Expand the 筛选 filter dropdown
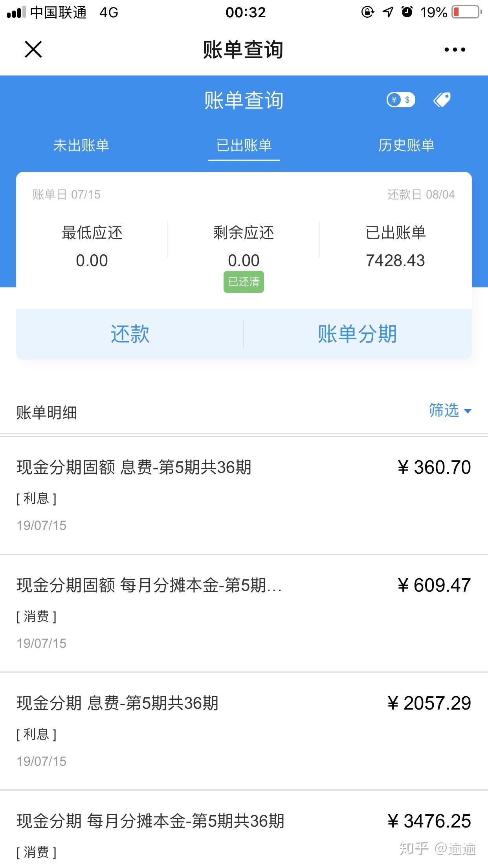Image resolution: width=488 pixels, height=868 pixels. 450,410
